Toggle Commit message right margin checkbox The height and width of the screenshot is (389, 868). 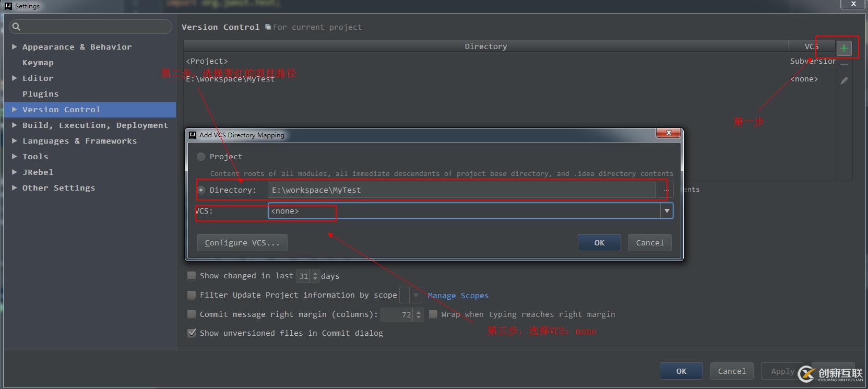192,314
